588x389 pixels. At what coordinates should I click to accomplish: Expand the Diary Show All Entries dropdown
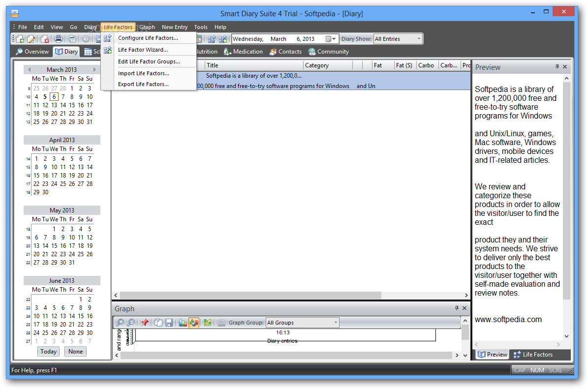pos(419,39)
